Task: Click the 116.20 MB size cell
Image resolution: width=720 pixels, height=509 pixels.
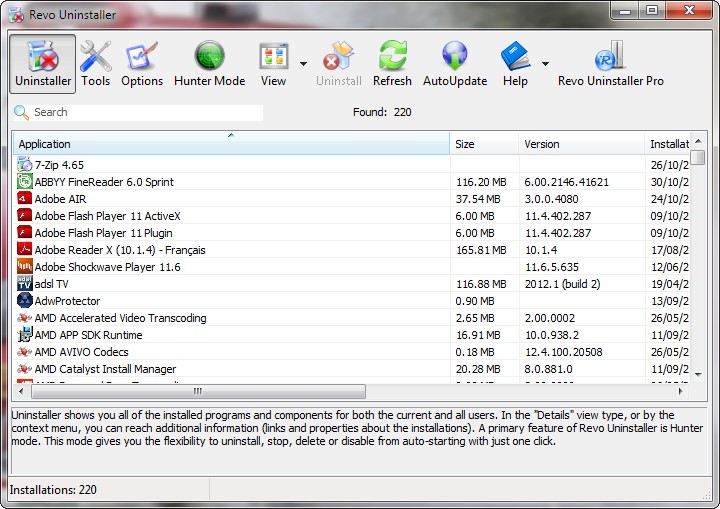Action: (481, 182)
